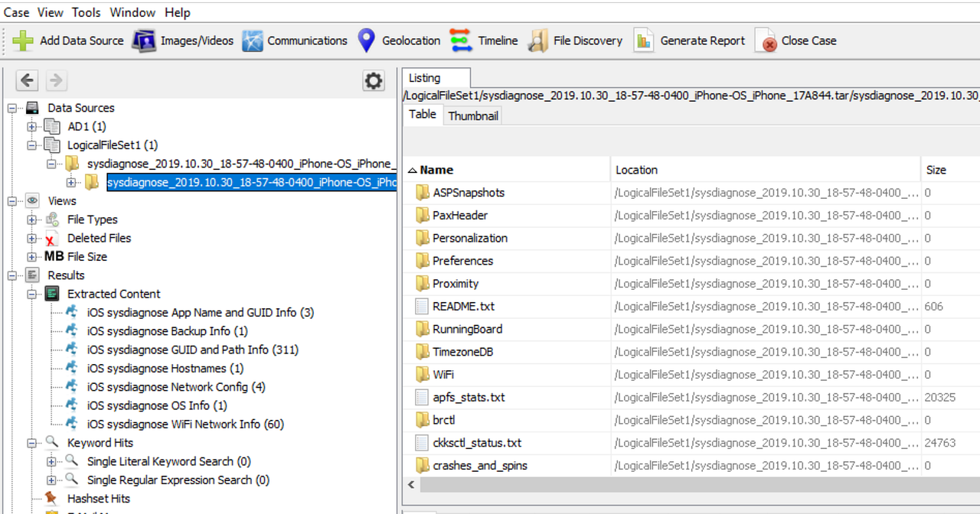Select the crashes_and_spins folder row

tap(692, 466)
